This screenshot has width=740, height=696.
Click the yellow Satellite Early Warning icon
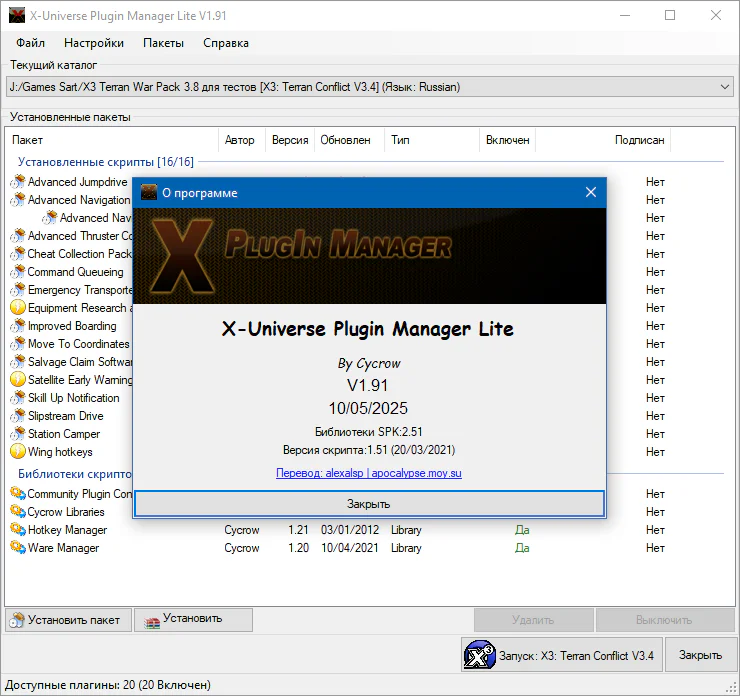click(17, 379)
